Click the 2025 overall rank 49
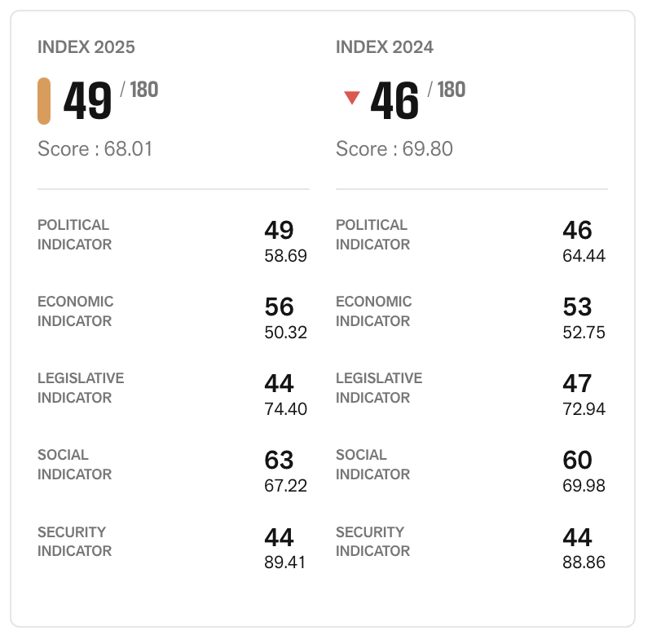 click(87, 102)
